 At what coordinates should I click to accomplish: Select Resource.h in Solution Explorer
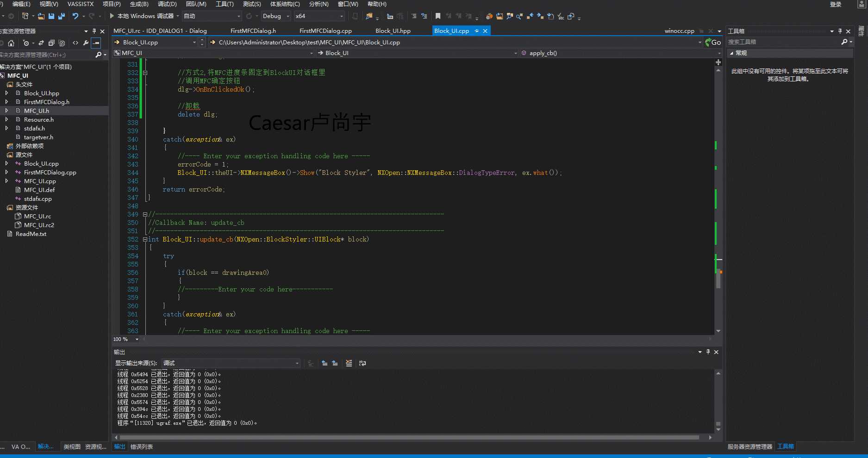(x=39, y=119)
